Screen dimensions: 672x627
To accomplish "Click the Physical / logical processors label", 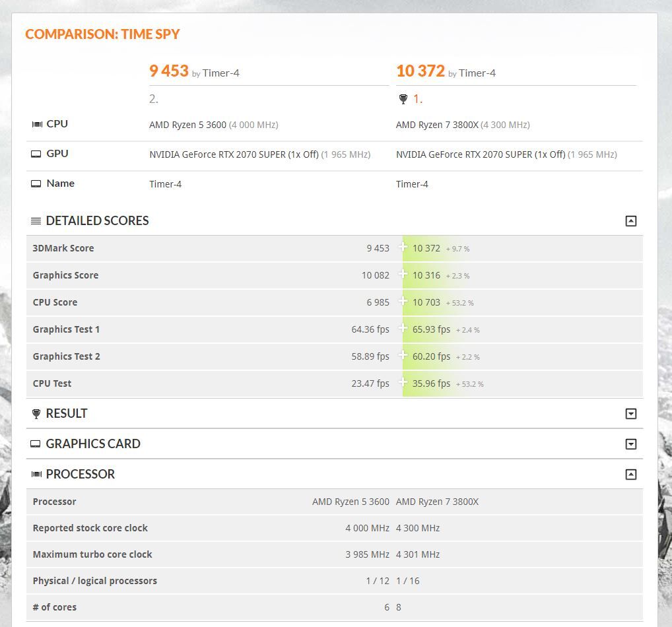I will (x=94, y=581).
